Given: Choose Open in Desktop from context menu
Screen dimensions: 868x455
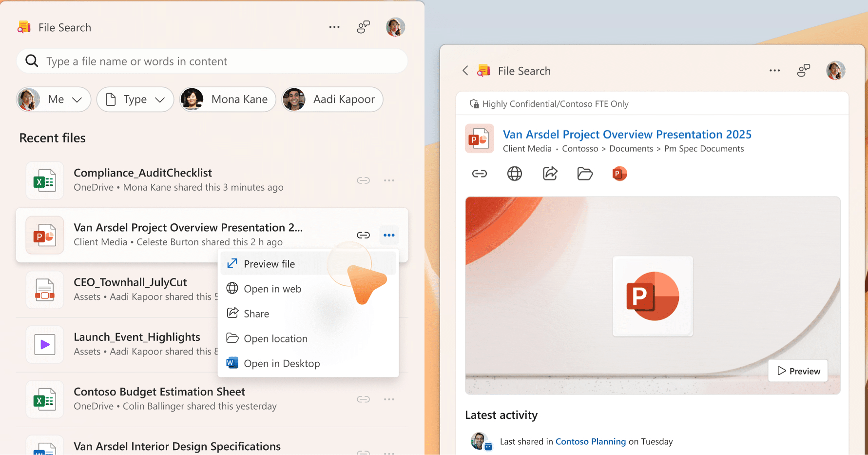Looking at the screenshot, I should pos(308,363).
